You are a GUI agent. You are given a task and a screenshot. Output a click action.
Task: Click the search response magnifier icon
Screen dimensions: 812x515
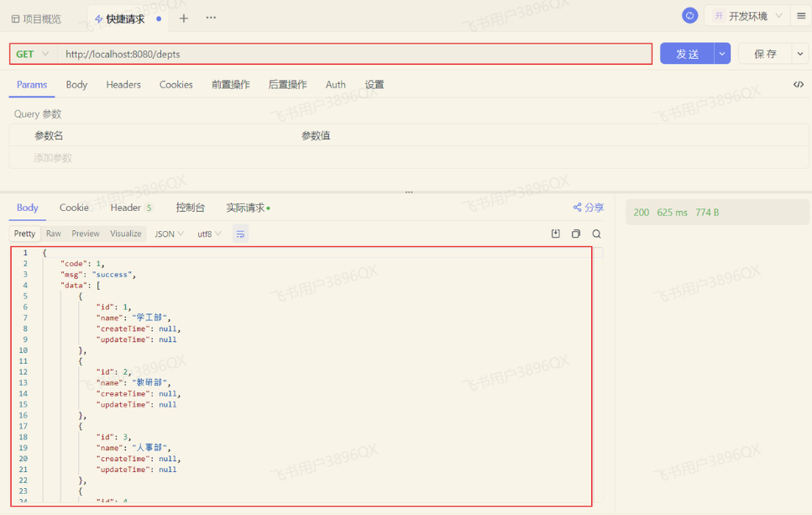596,234
